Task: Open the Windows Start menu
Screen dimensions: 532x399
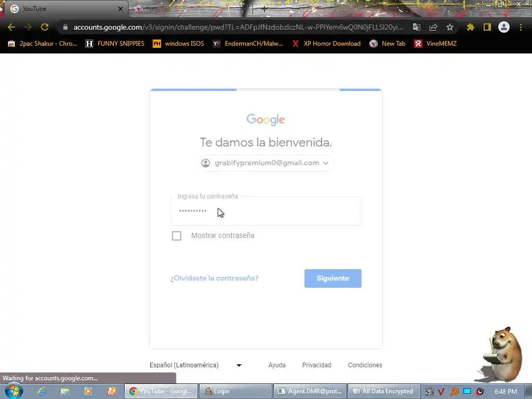Action: 14,391
